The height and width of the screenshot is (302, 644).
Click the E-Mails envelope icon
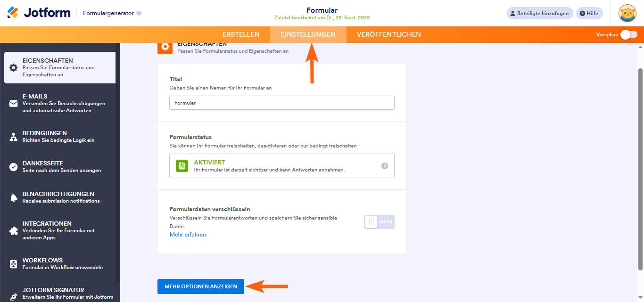tap(14, 104)
